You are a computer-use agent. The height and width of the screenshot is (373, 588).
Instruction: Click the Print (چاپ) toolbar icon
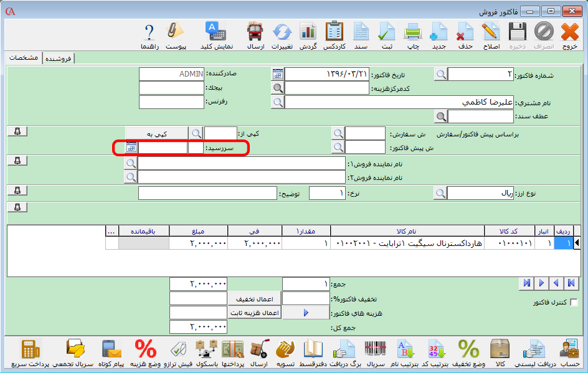413,34
